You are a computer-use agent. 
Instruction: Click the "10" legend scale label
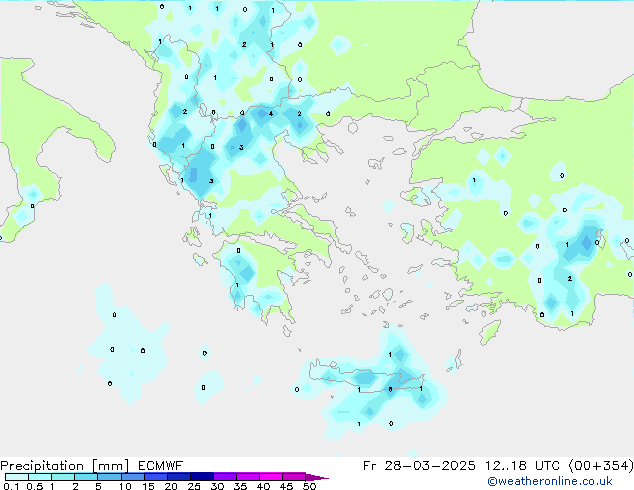pyautogui.click(x=125, y=486)
